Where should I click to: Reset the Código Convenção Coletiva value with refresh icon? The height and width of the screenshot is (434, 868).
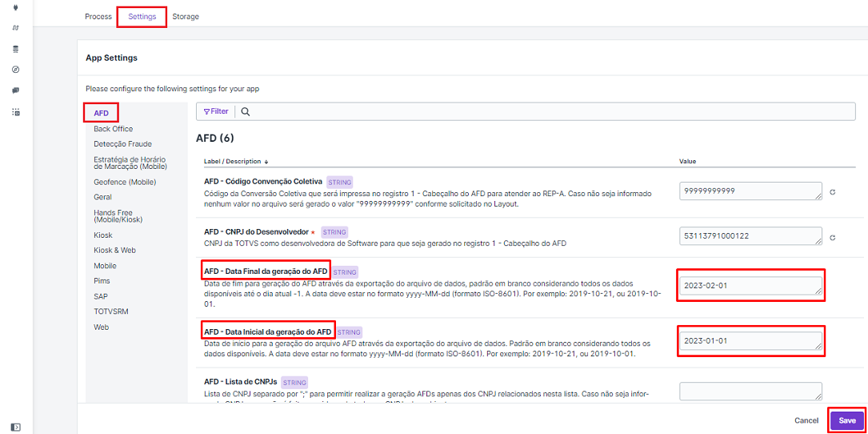tap(832, 192)
